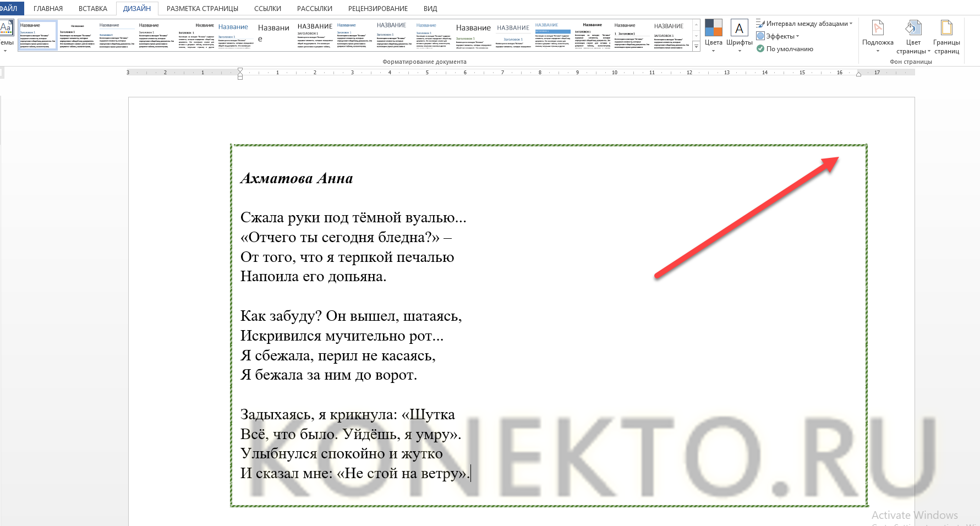Expand the document formatting style gallery

click(x=696, y=47)
